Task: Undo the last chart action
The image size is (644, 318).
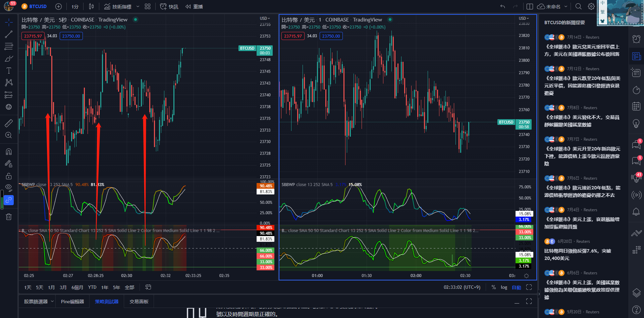Action: pyautogui.click(x=502, y=6)
